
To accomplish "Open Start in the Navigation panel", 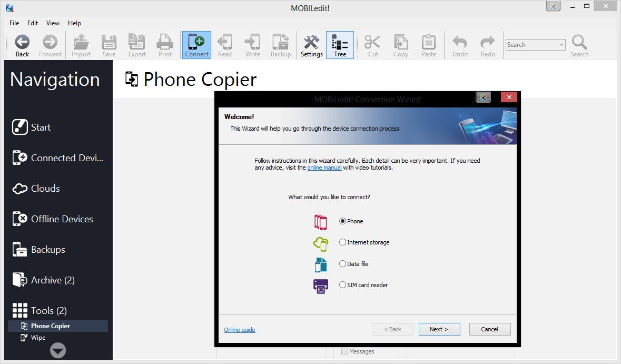I will click(x=31, y=127).
